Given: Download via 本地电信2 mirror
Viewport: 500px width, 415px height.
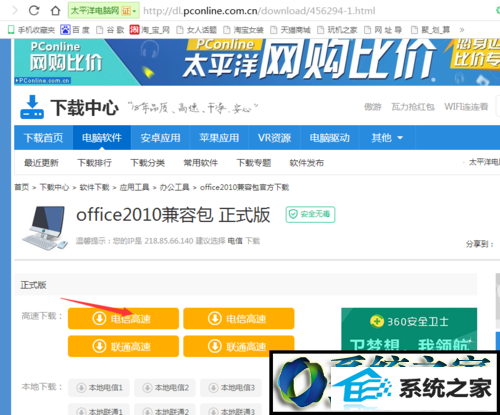Looking at the screenshot, I should [165, 388].
